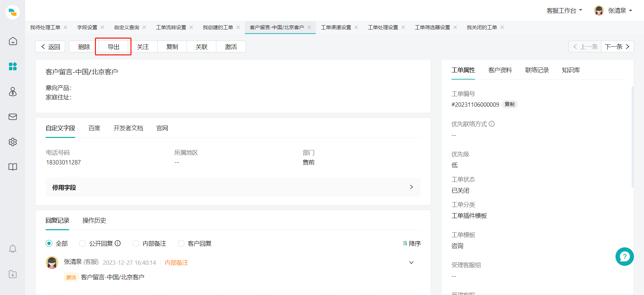
Task: Switch to 工单渠道设置 tab
Action: point(336,27)
